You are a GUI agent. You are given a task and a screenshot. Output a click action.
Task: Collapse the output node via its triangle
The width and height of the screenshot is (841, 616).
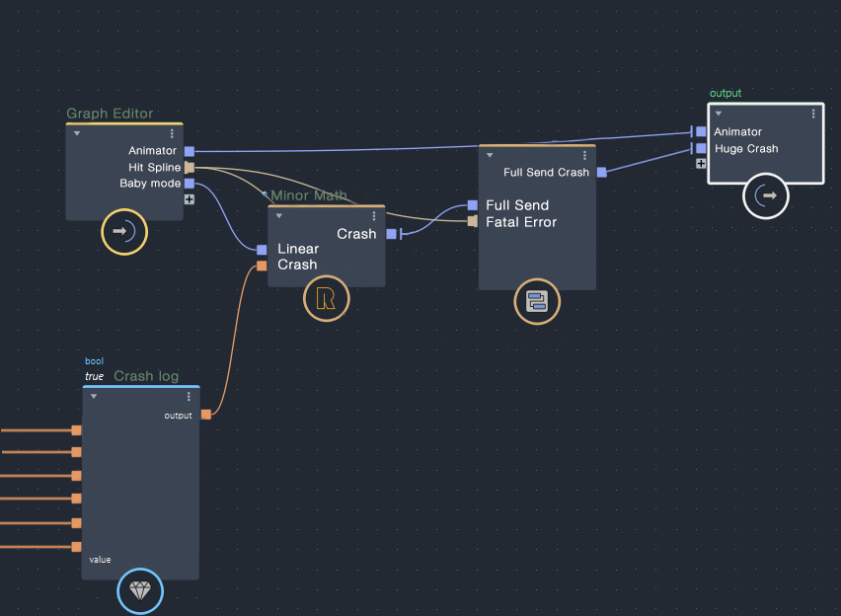719,114
